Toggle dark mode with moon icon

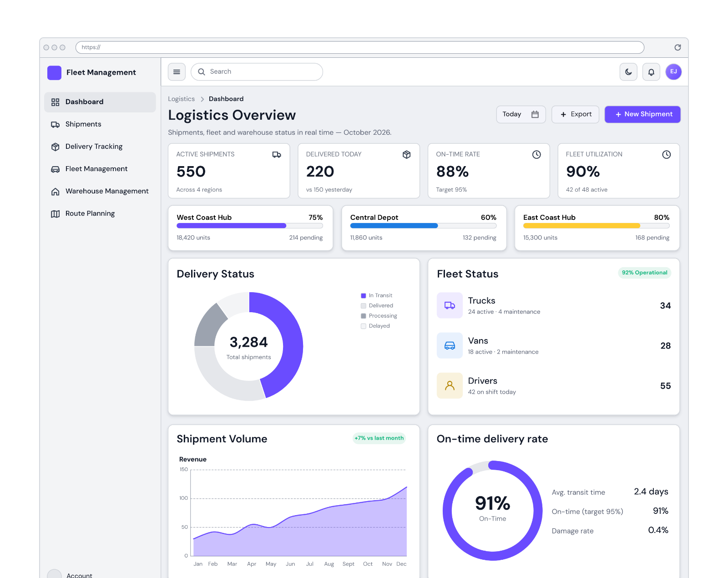point(628,72)
